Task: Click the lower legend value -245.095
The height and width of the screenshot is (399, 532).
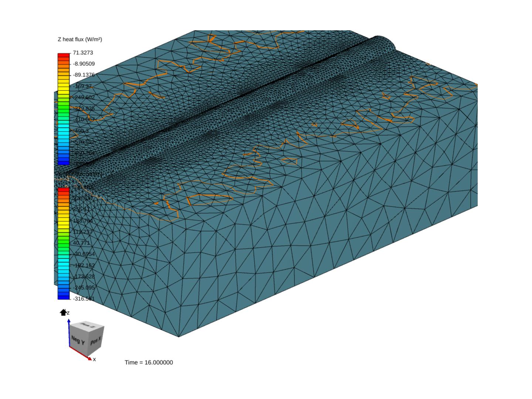Action: coord(84,287)
